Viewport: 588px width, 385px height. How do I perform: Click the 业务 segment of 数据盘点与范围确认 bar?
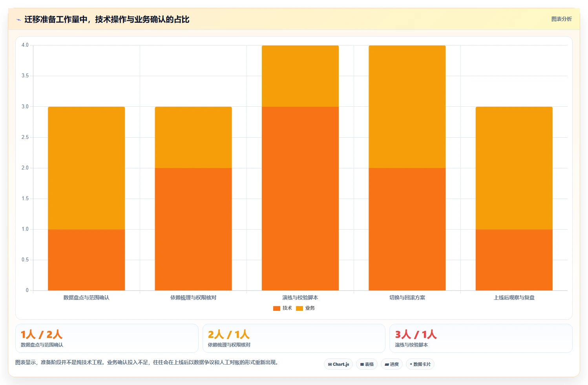click(86, 168)
